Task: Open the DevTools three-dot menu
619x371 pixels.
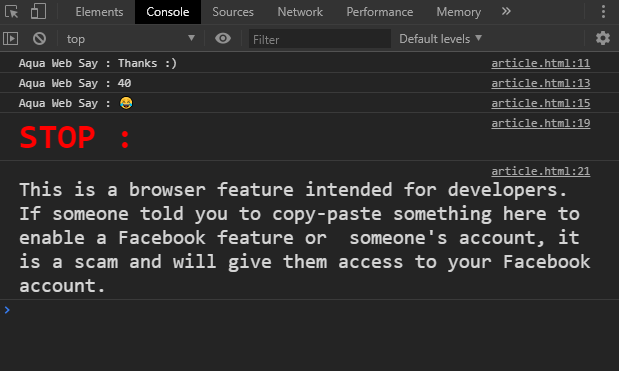Action: [x=603, y=12]
